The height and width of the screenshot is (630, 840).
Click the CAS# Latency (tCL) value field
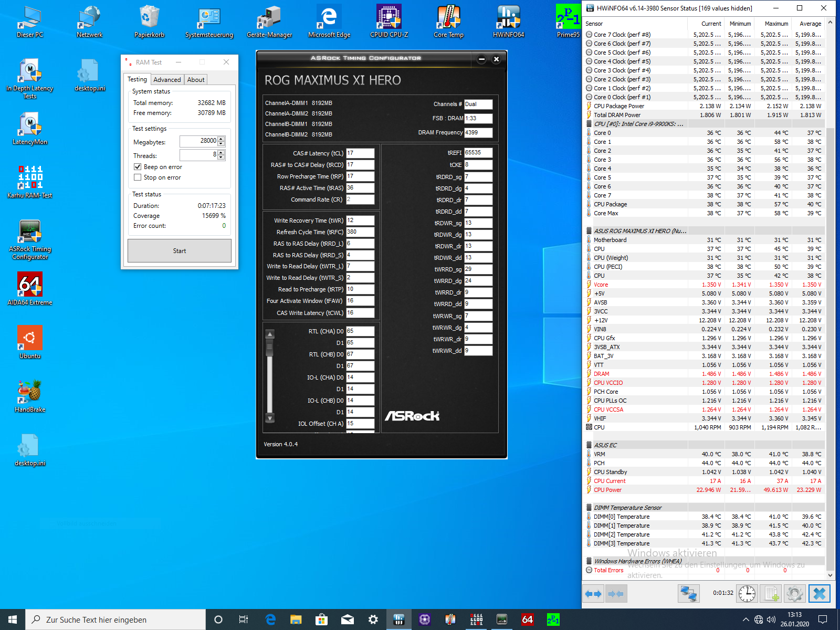point(360,153)
